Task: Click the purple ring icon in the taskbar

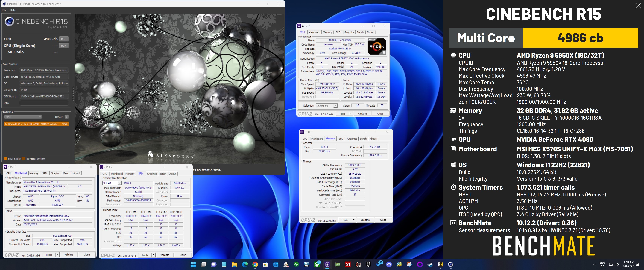Action: point(420,264)
